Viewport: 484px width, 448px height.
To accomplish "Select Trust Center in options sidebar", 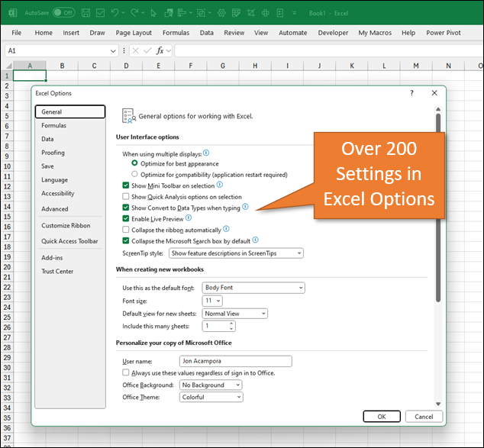I will click(58, 271).
